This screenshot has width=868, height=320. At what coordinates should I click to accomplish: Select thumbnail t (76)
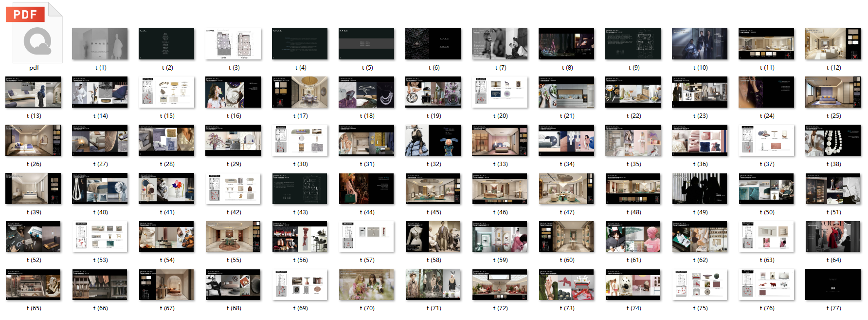[x=766, y=284]
